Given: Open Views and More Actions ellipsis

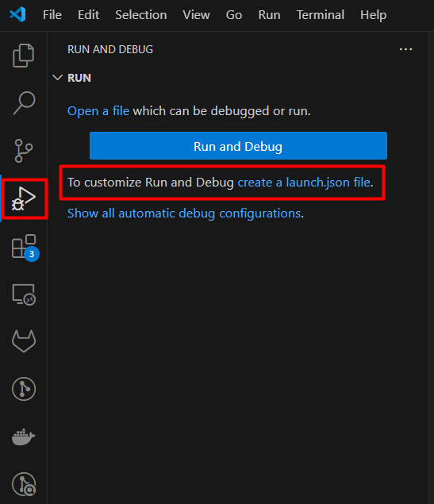Looking at the screenshot, I should tap(405, 49).
